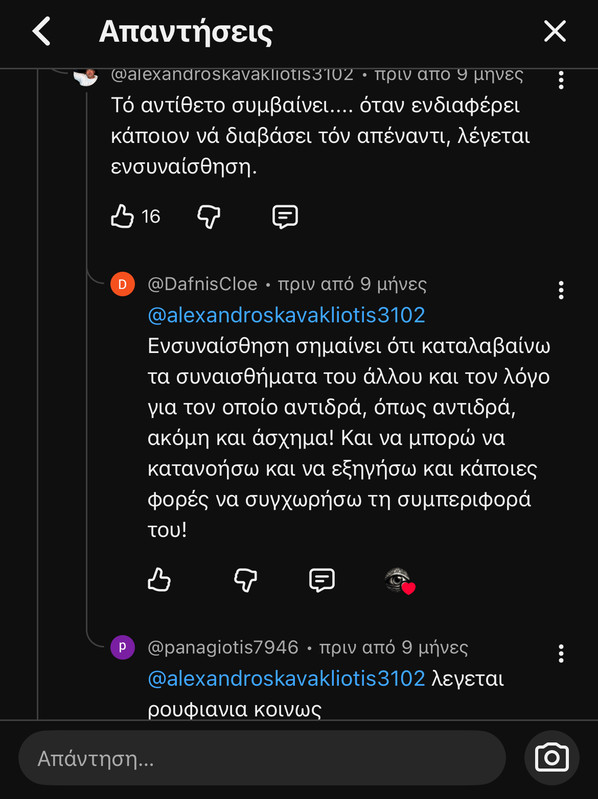Dislike alexandroskavakliotis3102's comment
Viewport: 598px width, 799px height.
[209, 217]
